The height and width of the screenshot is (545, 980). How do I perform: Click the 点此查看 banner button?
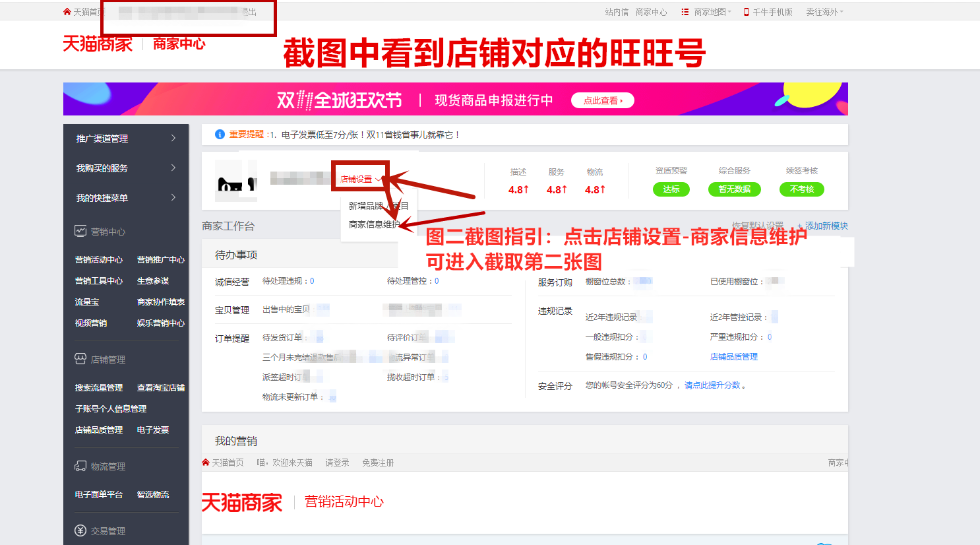tap(603, 100)
